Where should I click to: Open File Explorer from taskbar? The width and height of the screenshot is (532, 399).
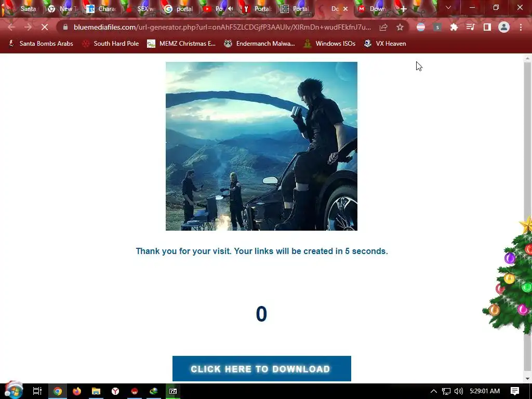(96, 391)
